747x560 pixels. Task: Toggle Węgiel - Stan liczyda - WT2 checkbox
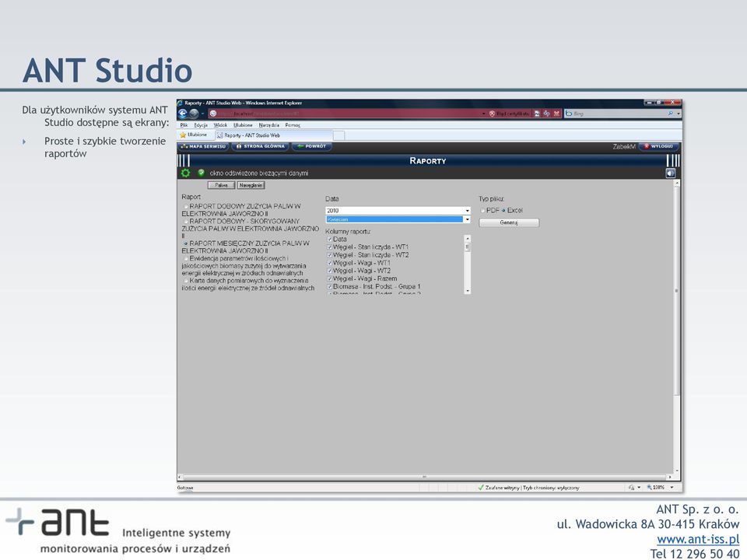(329, 255)
